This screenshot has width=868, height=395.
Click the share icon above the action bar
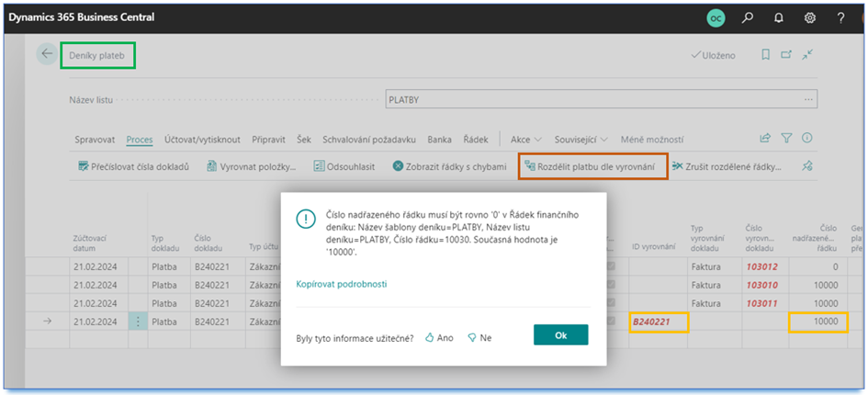pos(765,139)
